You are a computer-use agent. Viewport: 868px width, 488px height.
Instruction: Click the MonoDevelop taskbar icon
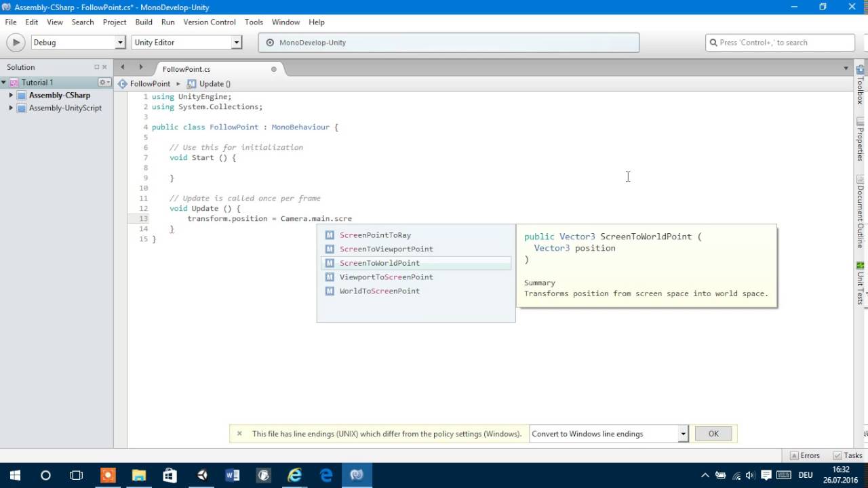[x=357, y=475]
